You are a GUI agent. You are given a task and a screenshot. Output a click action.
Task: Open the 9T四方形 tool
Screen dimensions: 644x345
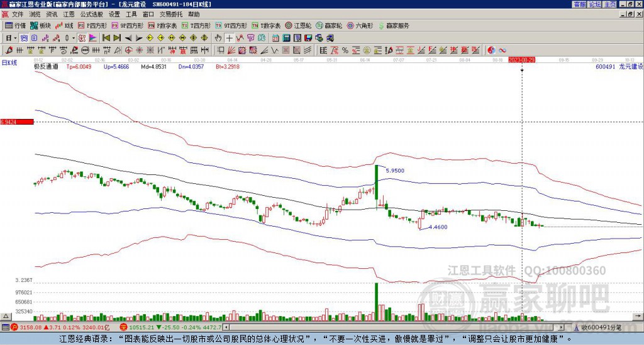click(x=231, y=25)
